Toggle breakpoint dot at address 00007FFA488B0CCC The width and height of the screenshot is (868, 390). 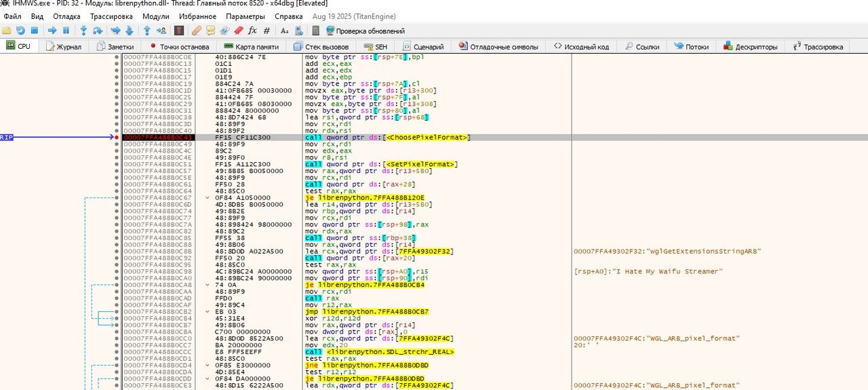(x=117, y=351)
